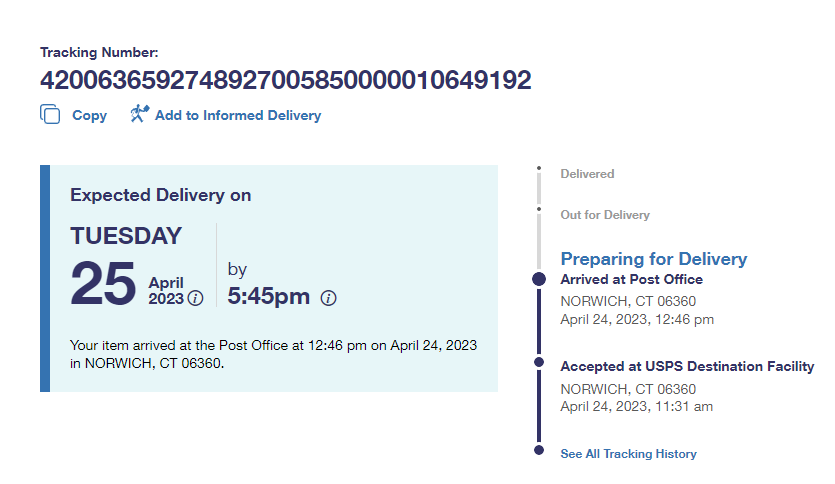Click the dot beside See All Tracking History
835x484 pixels.
pyautogui.click(x=539, y=450)
